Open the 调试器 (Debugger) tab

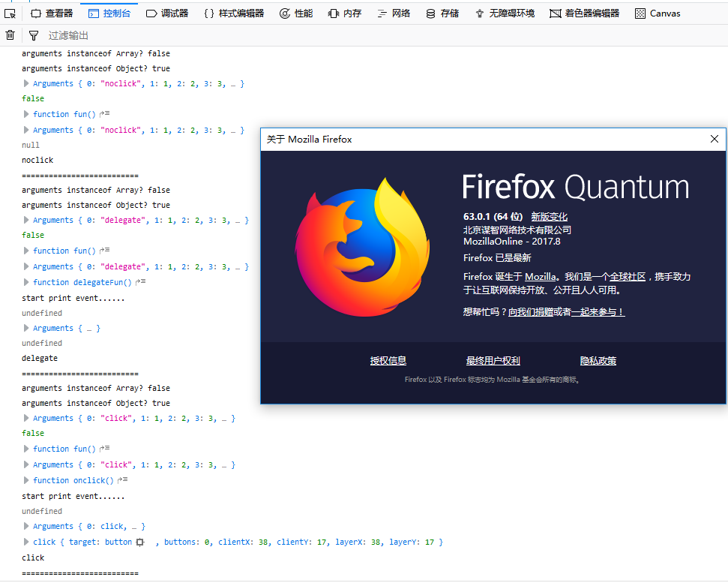[x=167, y=14]
